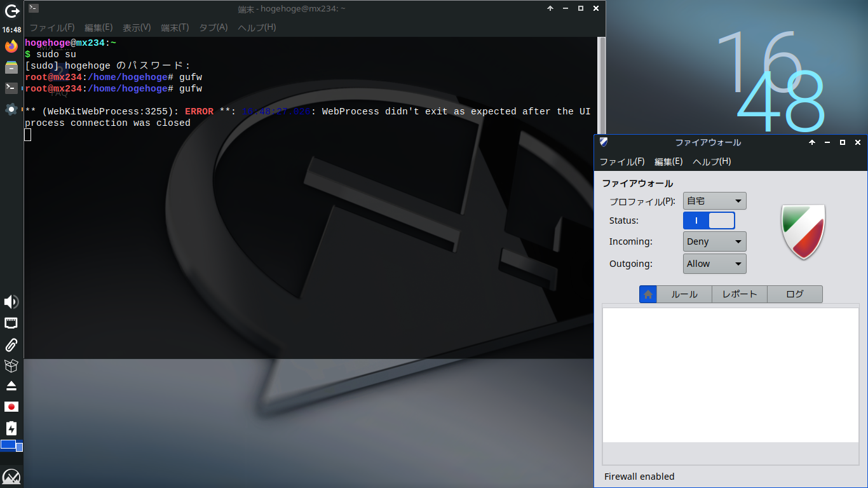Click inside the terminal output area
The width and height of the screenshot is (868, 488).
286,191
